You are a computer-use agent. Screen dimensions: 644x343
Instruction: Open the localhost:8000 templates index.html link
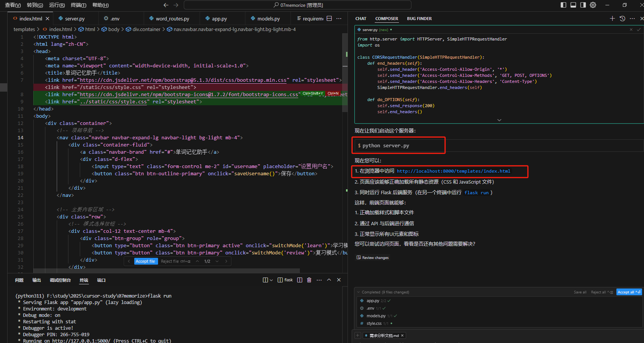point(453,171)
